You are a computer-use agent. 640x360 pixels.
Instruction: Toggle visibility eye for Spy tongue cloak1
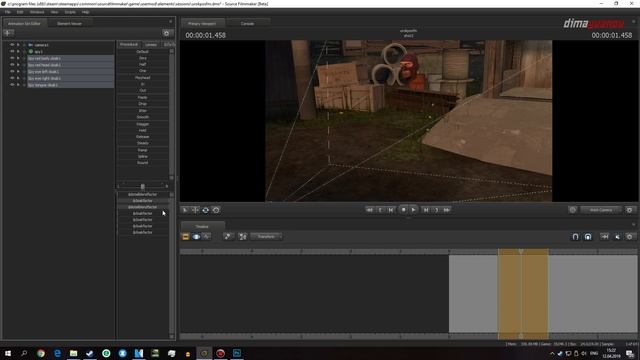point(12,85)
